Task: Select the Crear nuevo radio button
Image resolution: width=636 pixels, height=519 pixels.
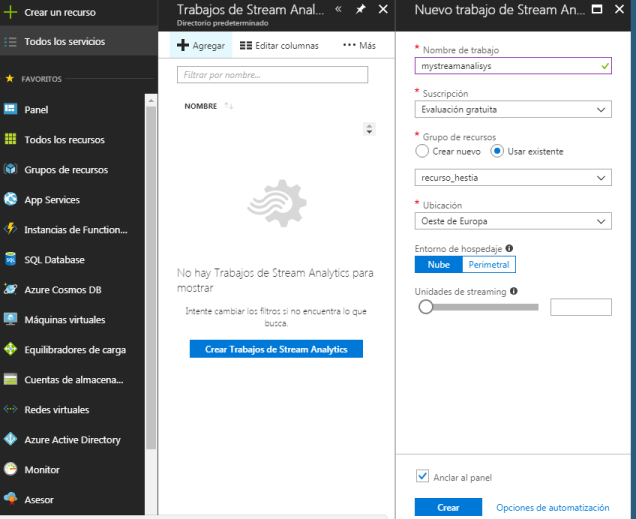Action: (422, 152)
